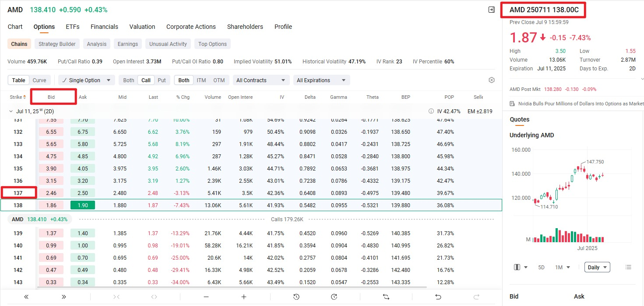Screen dimensions: 644x306
Task: Click the double right arrow icon
Action: pos(64,297)
